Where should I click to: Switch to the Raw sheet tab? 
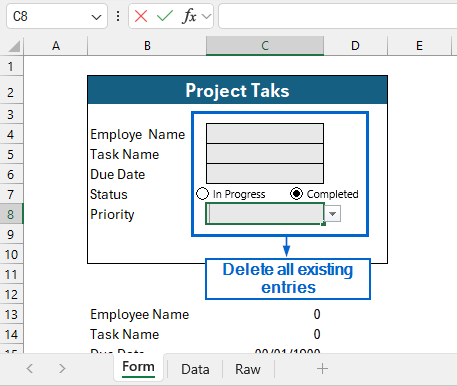(248, 369)
